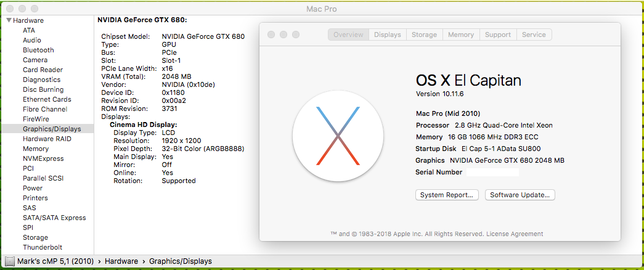
Task: Select ATA in the hardware sidebar
Action: pos(29,30)
